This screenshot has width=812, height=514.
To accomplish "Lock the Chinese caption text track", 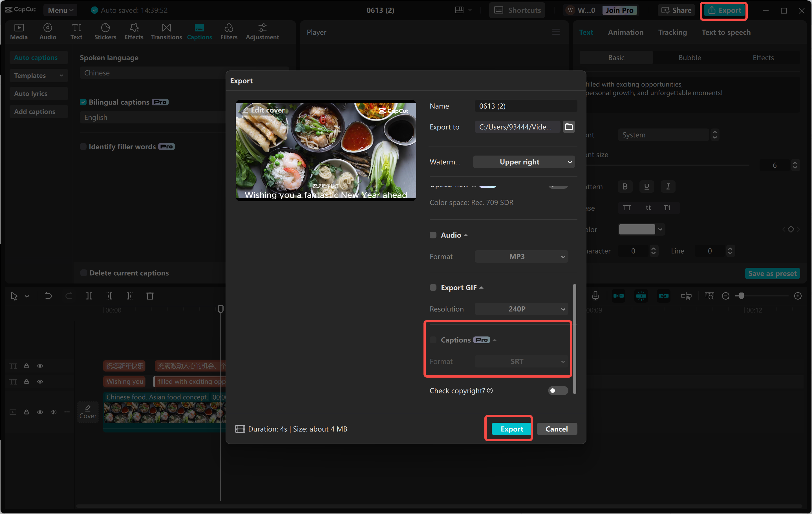I will pyautogui.click(x=26, y=366).
